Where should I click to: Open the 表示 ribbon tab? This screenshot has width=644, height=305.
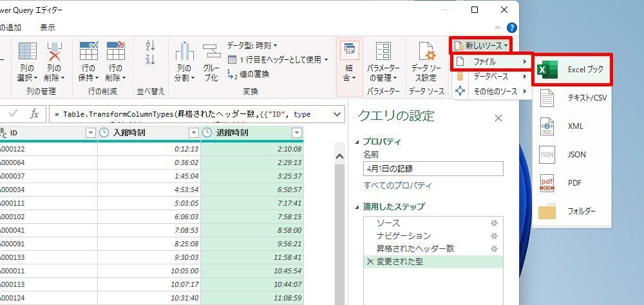tap(48, 28)
